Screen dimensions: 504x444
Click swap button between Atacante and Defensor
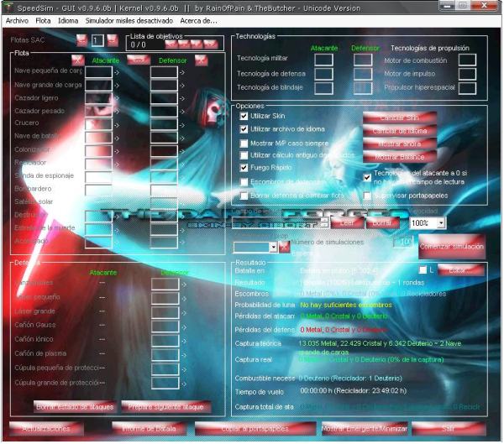click(x=139, y=60)
